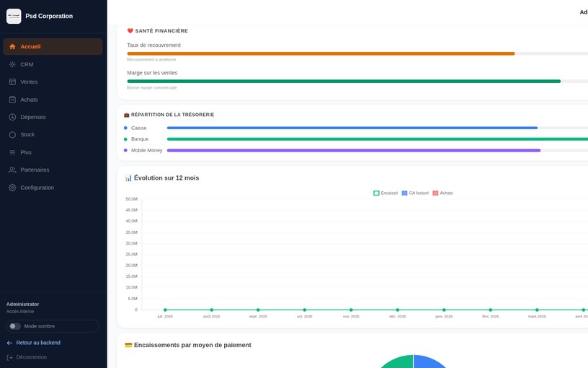The height and width of the screenshot is (368, 588).
Task: Click the Plus hamburger lines icon
Action: tap(12, 152)
